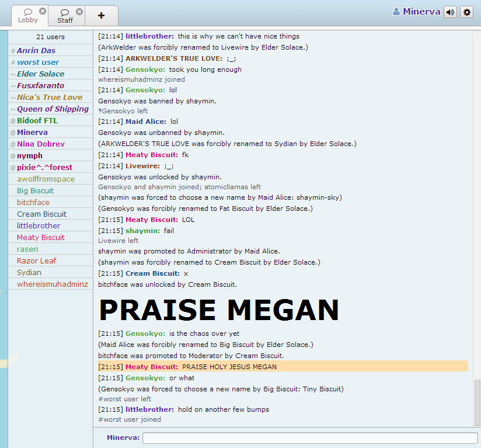Screen dimensions: 481x448
Task: Select Anrin Das in the user list
Action: pos(51,50)
